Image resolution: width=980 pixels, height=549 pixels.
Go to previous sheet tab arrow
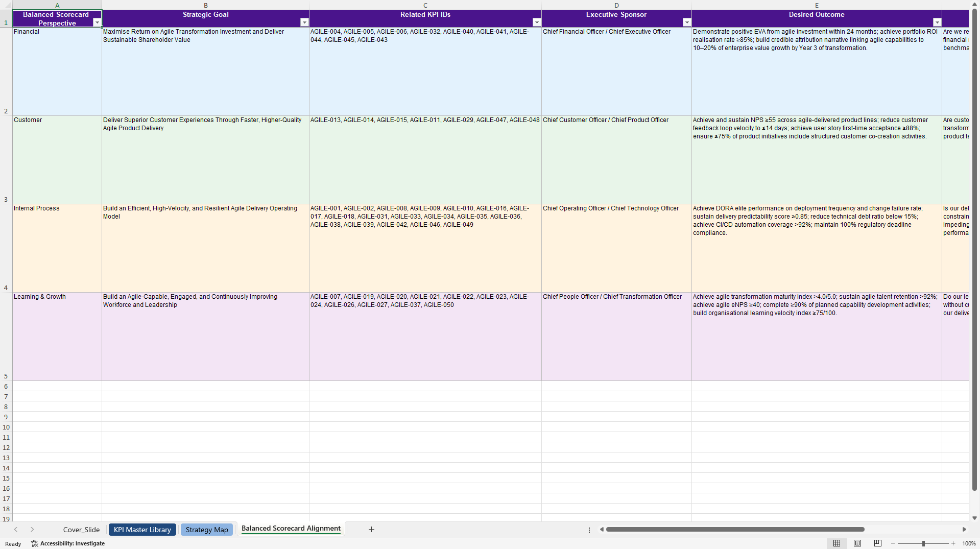(16, 530)
